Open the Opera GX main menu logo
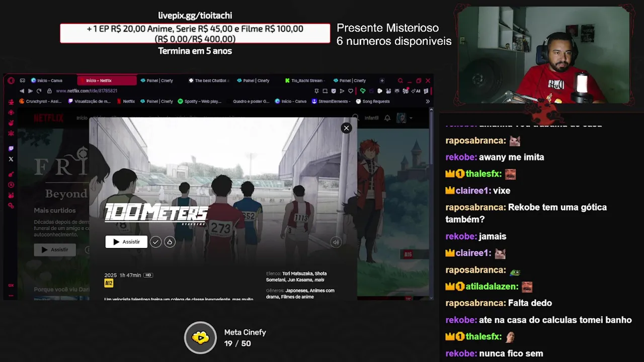The height and width of the screenshot is (362, 644). tap(11, 80)
